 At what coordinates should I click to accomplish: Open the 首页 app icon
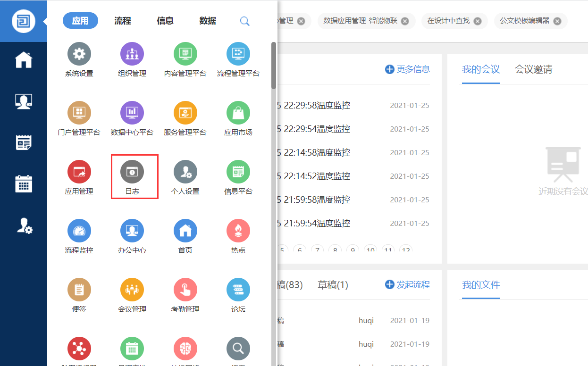click(x=185, y=231)
